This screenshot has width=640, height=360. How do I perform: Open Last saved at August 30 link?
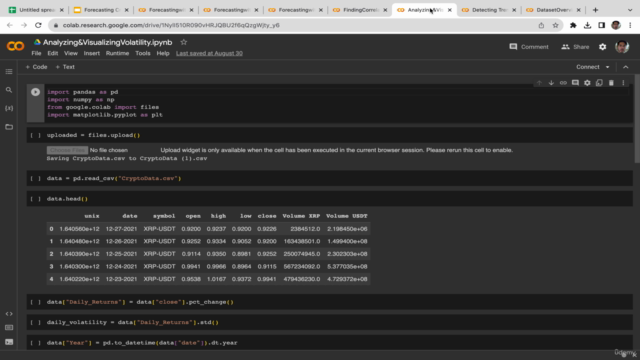[209, 53]
